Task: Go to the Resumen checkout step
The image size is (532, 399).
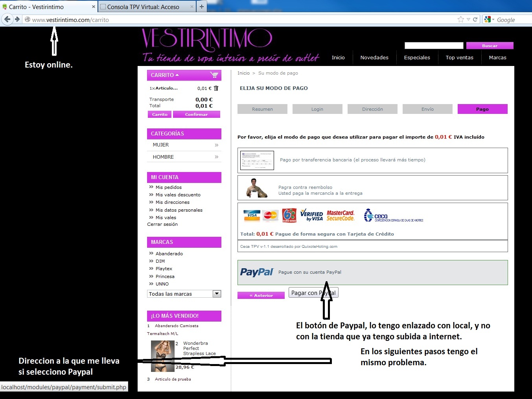Action: [x=262, y=109]
